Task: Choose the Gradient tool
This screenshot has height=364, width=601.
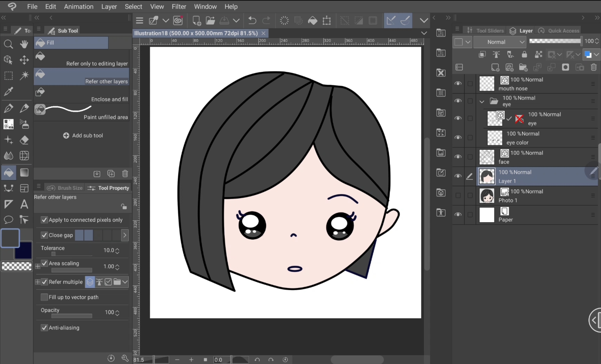Action: click(x=24, y=172)
